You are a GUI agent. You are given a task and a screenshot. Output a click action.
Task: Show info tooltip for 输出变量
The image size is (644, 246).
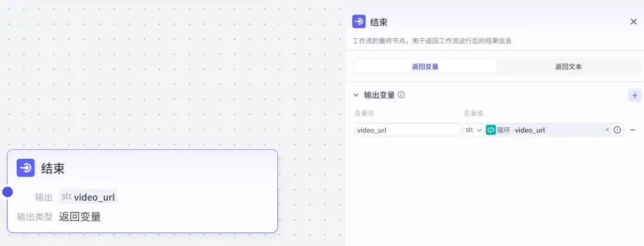point(401,95)
